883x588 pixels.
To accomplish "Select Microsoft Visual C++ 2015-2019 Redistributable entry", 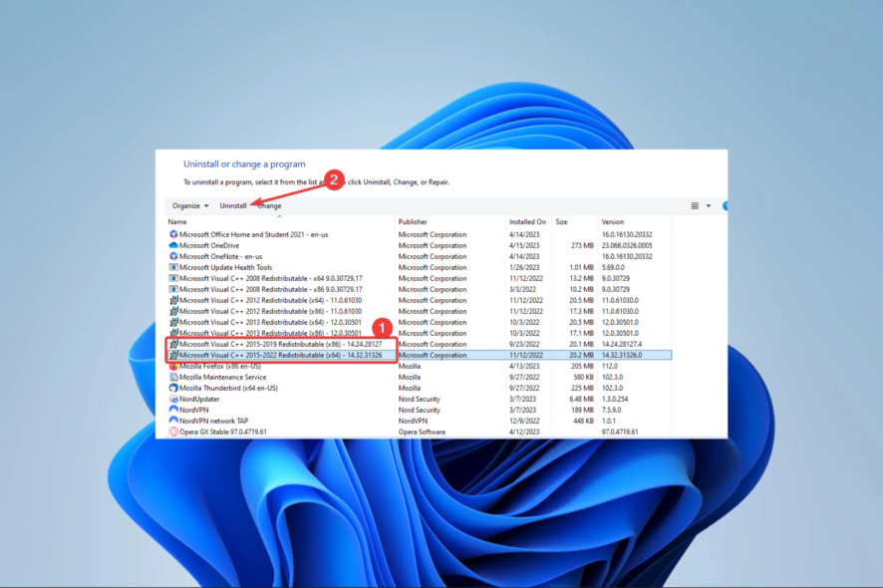I will (x=299, y=344).
